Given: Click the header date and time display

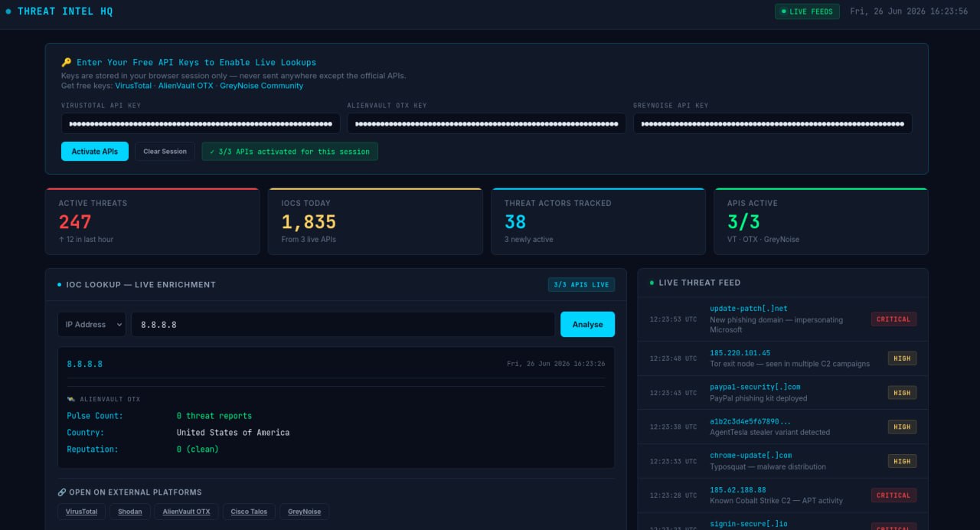Looking at the screenshot, I should [910, 11].
